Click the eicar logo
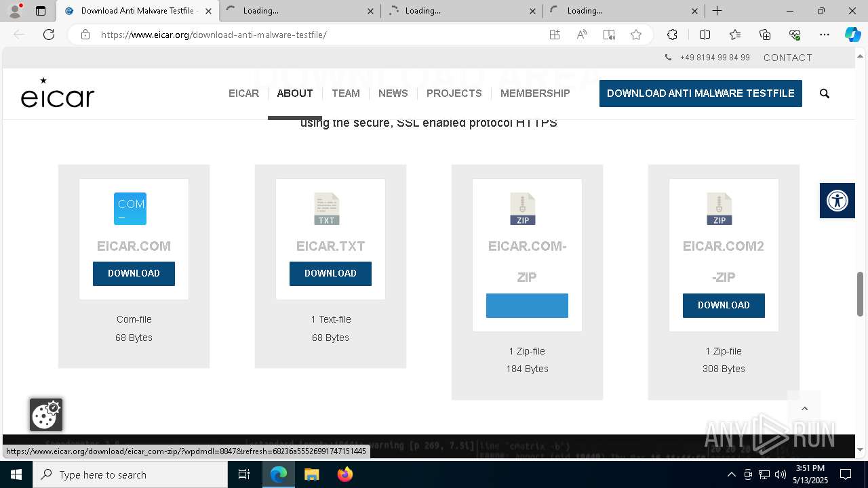This screenshot has width=868, height=488. click(58, 94)
